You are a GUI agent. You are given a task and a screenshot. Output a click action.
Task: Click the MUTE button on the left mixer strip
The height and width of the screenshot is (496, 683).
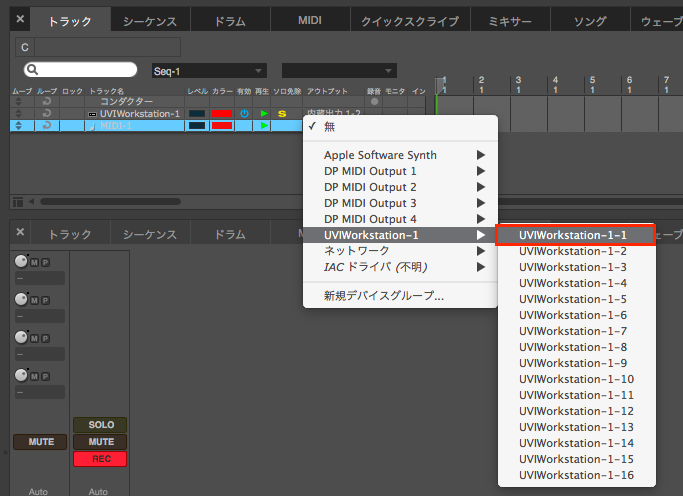(41, 442)
